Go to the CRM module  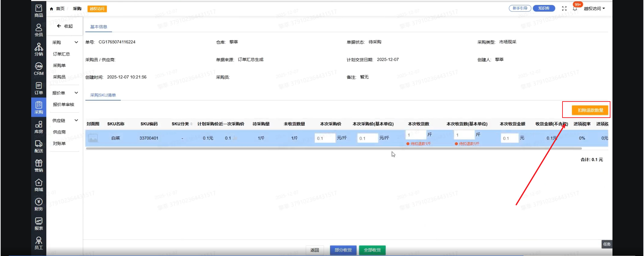pos(39,69)
